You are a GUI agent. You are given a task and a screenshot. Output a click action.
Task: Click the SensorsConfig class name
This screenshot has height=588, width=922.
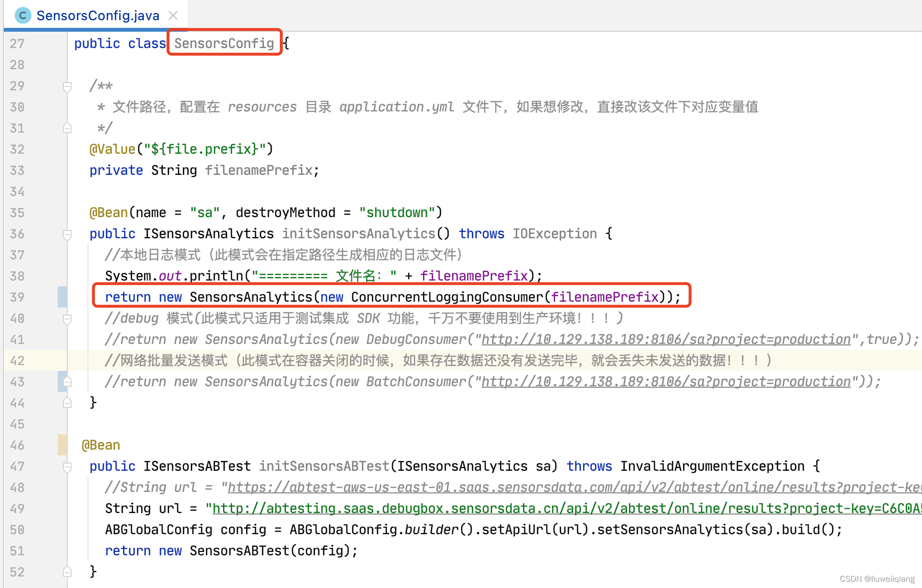coord(224,43)
